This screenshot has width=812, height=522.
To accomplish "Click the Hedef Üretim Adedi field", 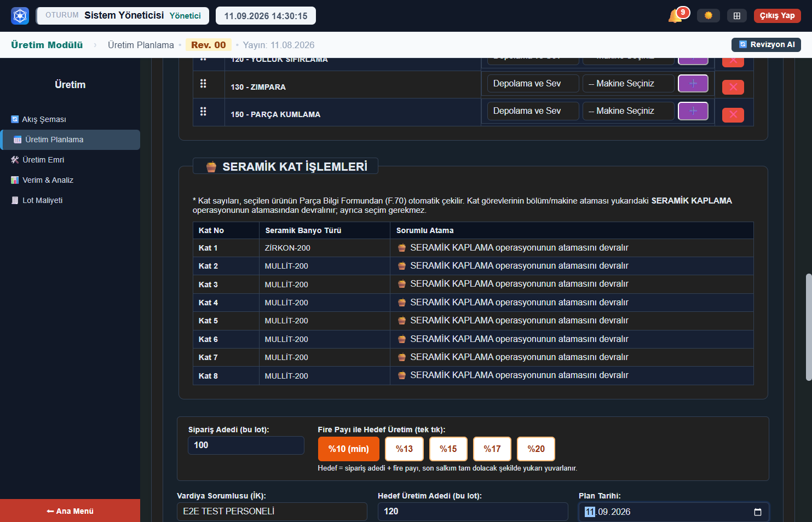I will point(473,512).
